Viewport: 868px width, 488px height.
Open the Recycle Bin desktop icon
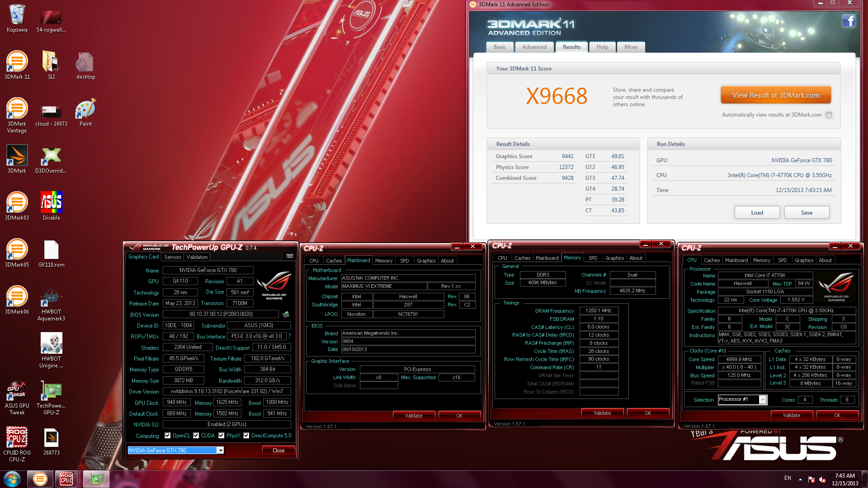(x=17, y=18)
